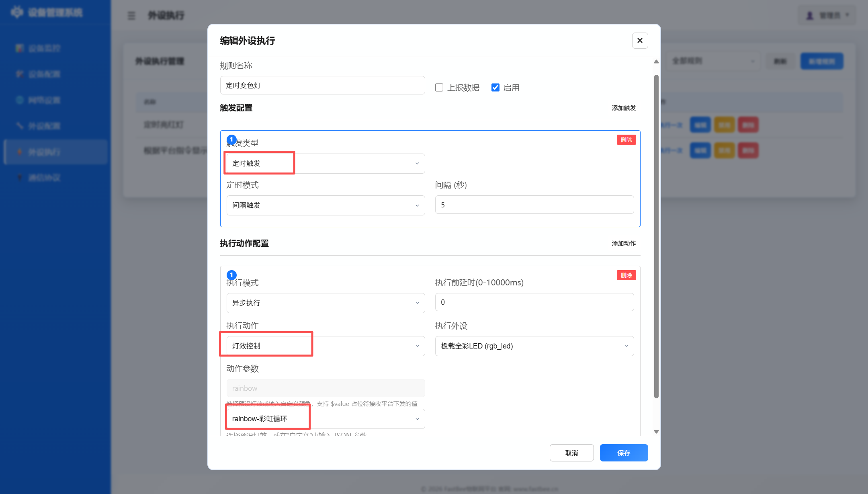Click the blue add-rule button on the background page
Screen dimensions: 868x494
click(x=822, y=61)
